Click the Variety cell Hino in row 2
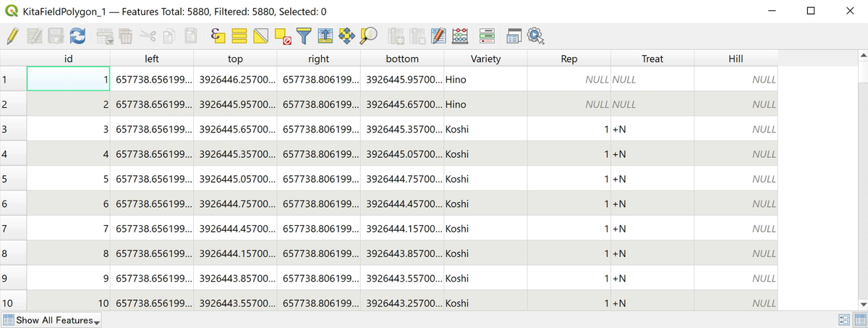Screen dimensions: 868x328 (485, 104)
